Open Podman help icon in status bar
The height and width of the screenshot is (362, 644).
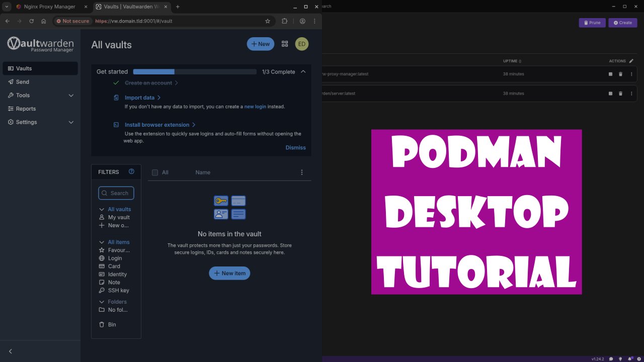638,359
